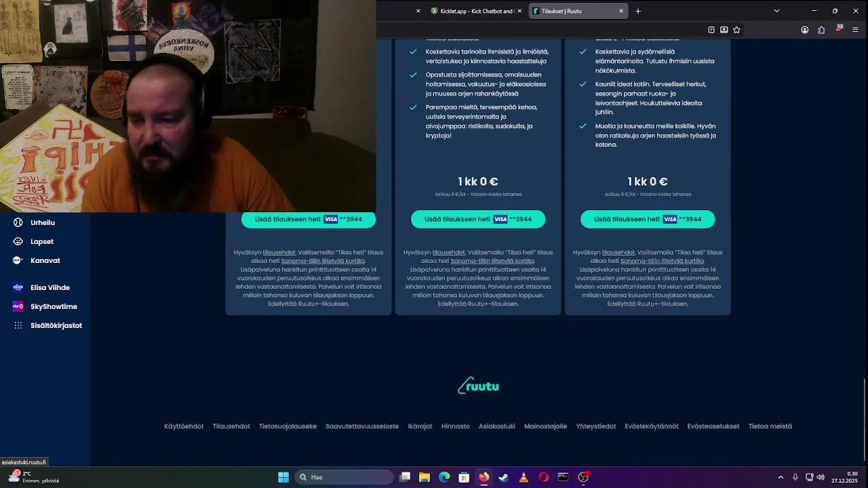Open the Extensions puzzle icon
Viewport: 868px width, 488px height.
click(821, 30)
